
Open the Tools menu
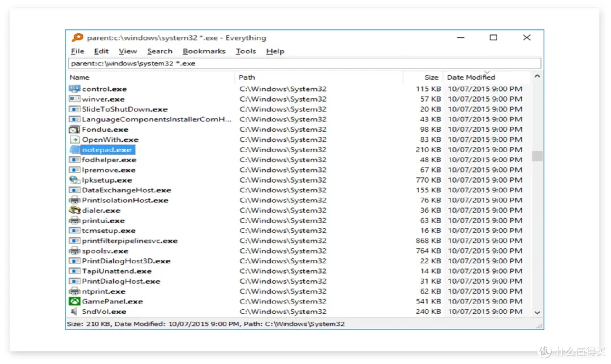[x=246, y=51]
